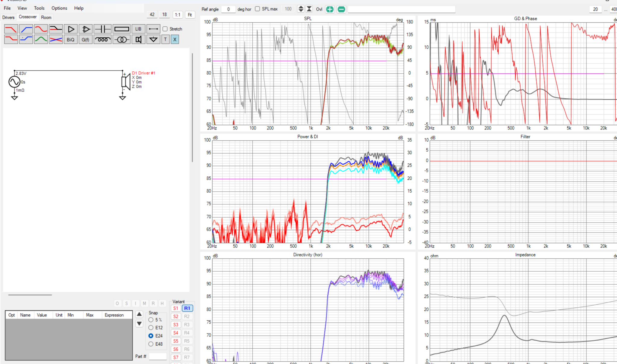The height and width of the screenshot is (364, 617).
Task: Move the parameter row down
Action: point(139,324)
